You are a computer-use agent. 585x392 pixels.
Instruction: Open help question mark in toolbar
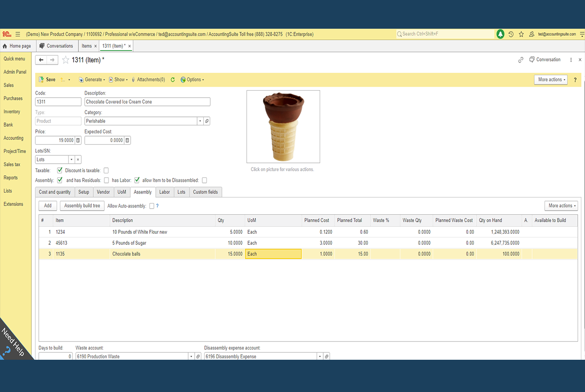(575, 80)
